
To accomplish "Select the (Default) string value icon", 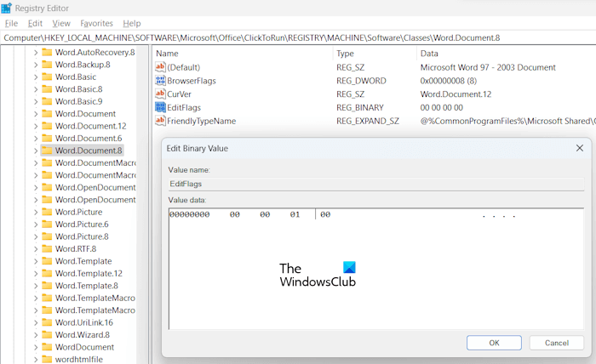I will pos(160,67).
